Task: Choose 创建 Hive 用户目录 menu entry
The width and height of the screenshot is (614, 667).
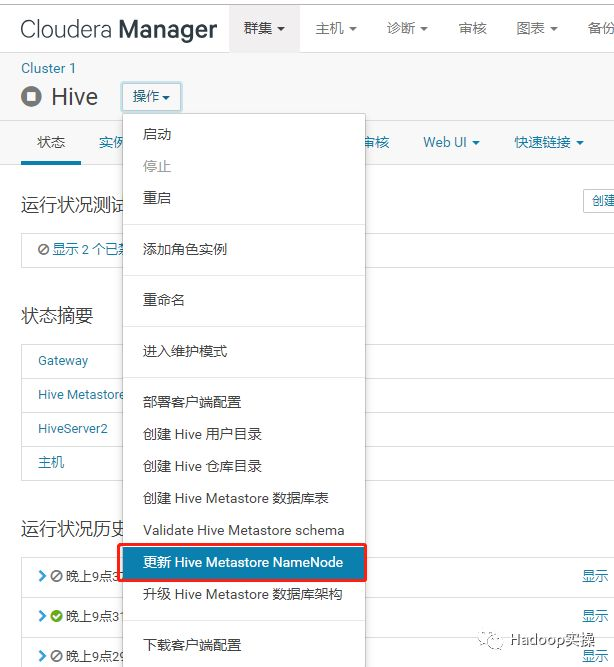Action: 244,434
